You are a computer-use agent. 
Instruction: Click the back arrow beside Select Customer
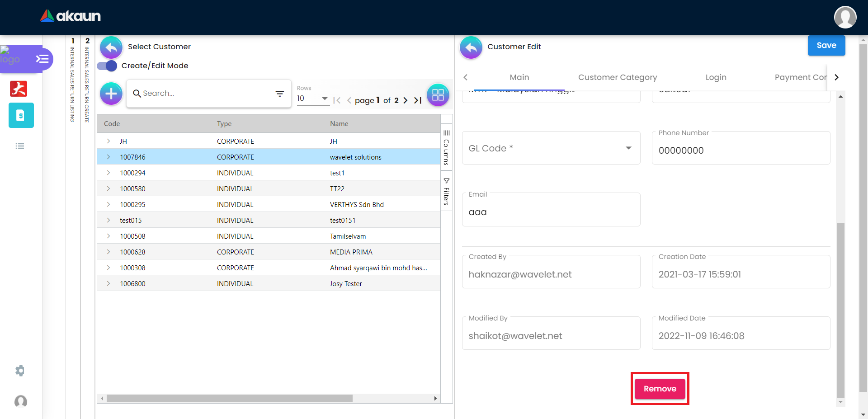point(111,47)
